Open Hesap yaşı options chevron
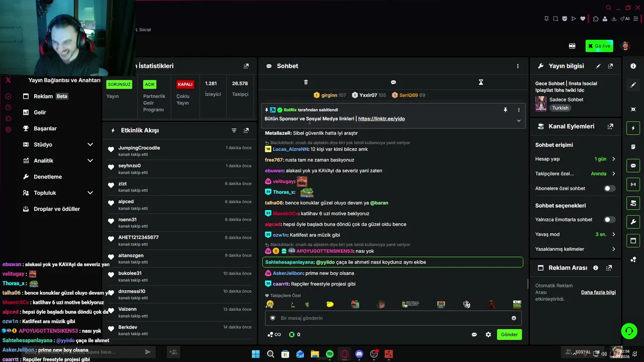 613,159
